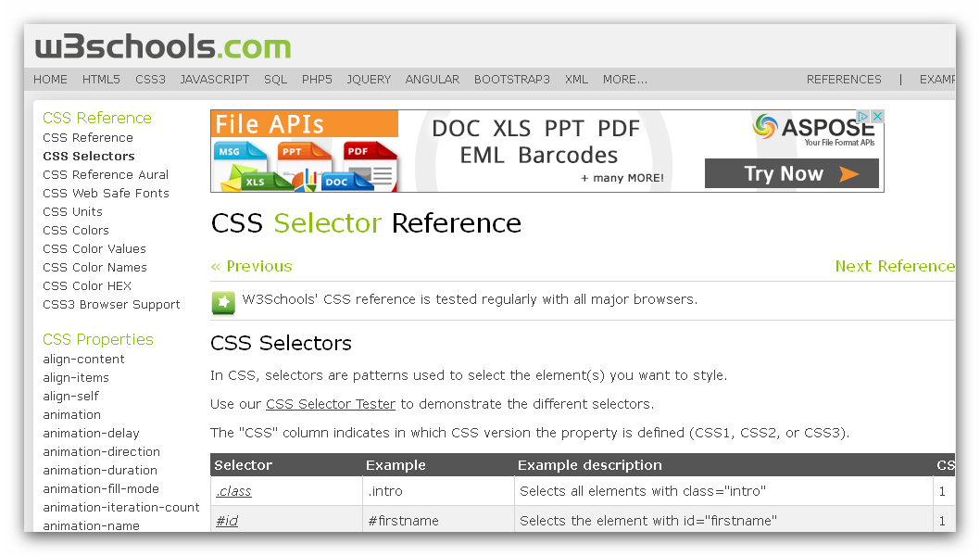Open the .class selector link

click(233, 491)
